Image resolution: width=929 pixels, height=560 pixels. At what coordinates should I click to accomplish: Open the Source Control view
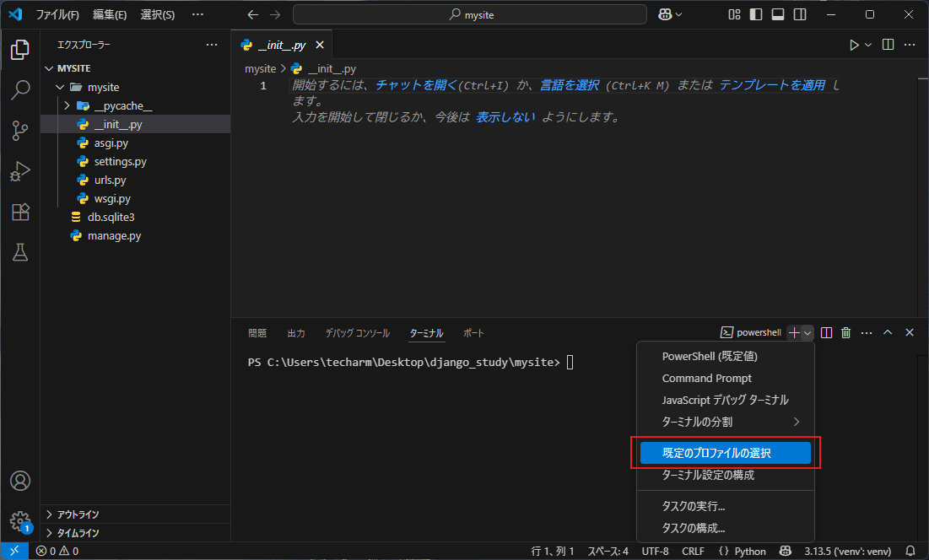tap(20, 131)
